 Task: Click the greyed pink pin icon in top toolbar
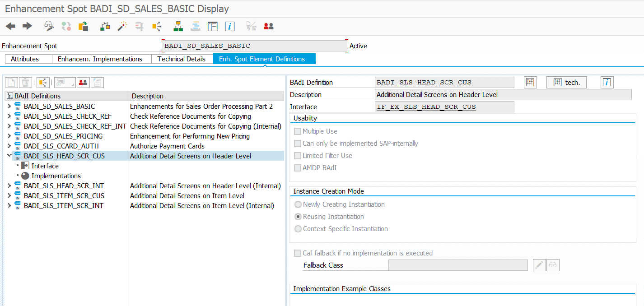click(140, 26)
